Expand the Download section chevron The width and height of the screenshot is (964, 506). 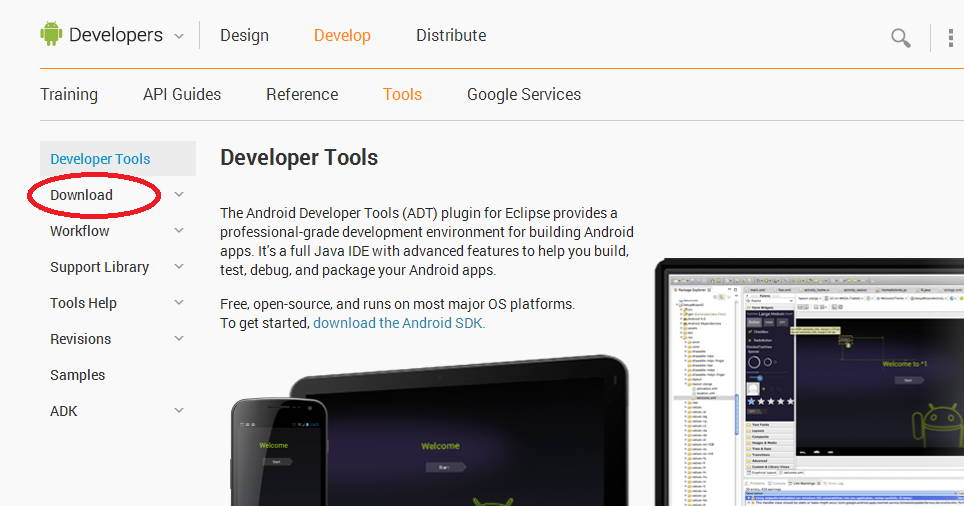(179, 194)
